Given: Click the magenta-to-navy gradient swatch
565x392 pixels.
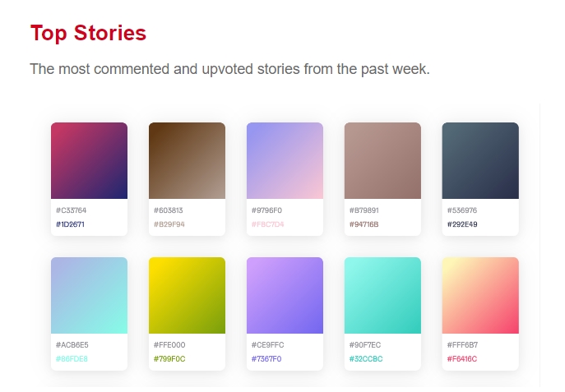Looking at the screenshot, I should 89,160.
